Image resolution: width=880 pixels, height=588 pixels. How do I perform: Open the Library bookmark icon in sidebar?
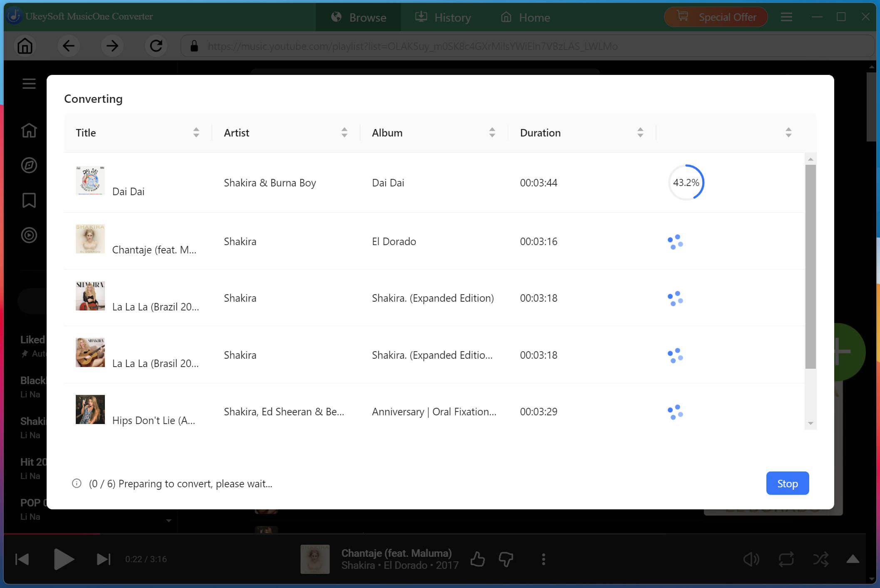tap(29, 200)
